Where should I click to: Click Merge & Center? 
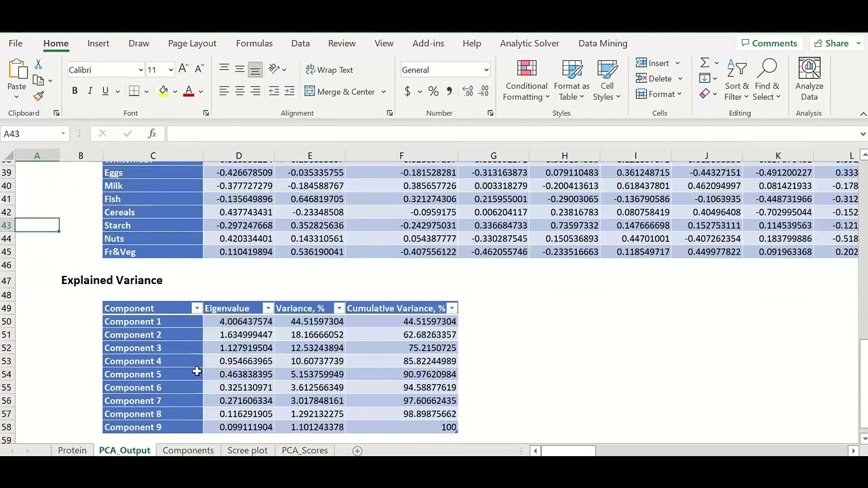point(340,91)
